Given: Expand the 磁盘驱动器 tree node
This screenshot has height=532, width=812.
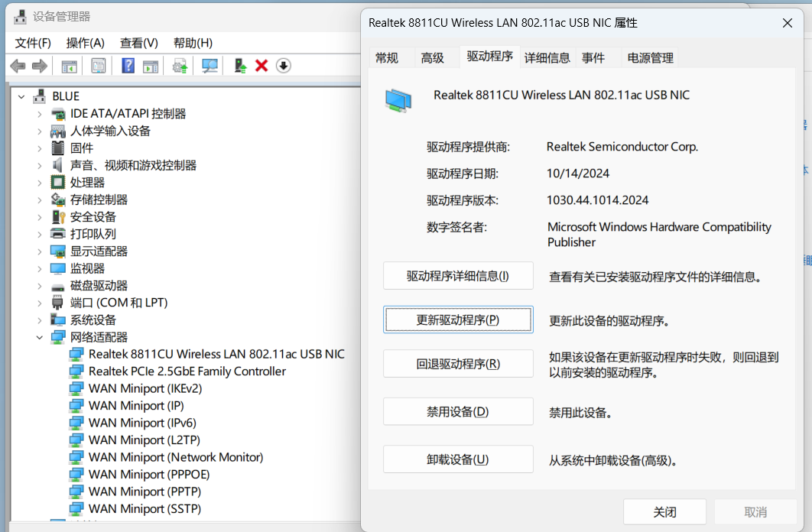Looking at the screenshot, I should (x=39, y=286).
